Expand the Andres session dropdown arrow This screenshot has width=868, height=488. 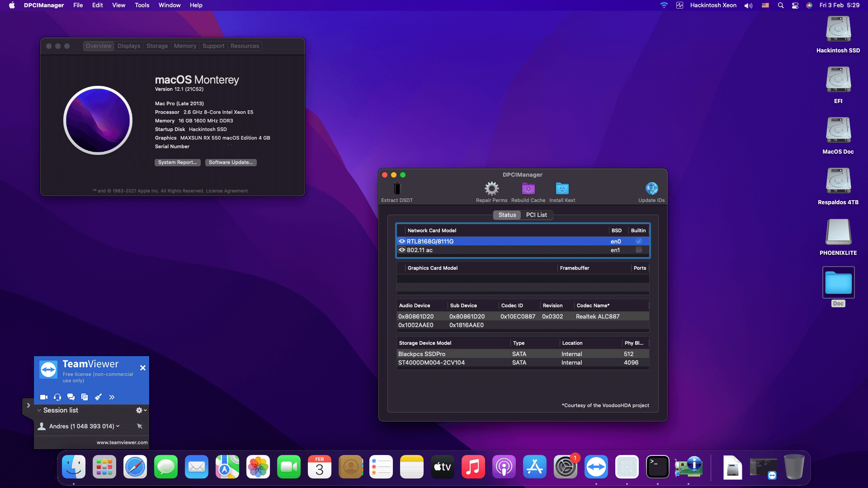tap(118, 426)
